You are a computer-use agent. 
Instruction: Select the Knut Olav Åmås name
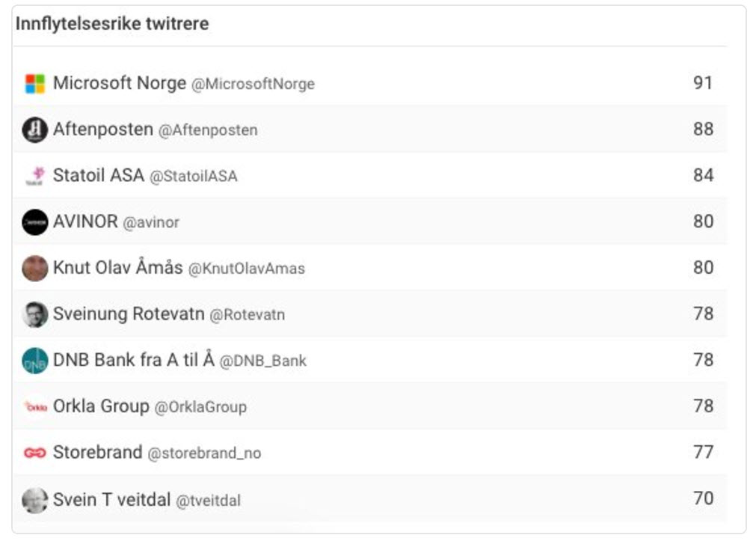tap(117, 268)
